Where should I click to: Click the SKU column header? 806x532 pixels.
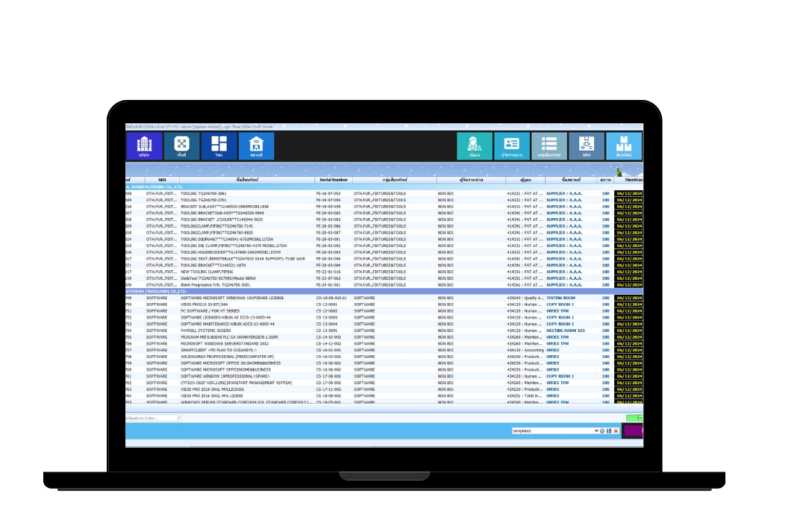click(x=162, y=180)
